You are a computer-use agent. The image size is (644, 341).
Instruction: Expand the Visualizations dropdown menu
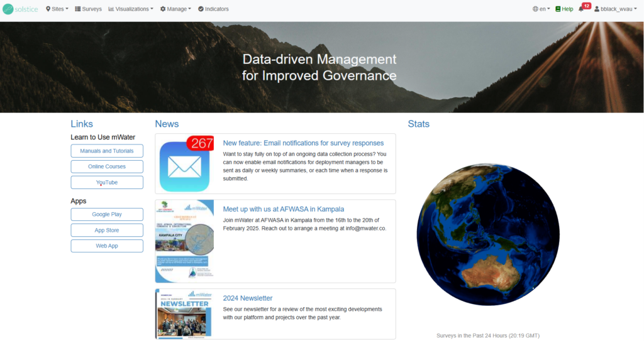(x=131, y=9)
